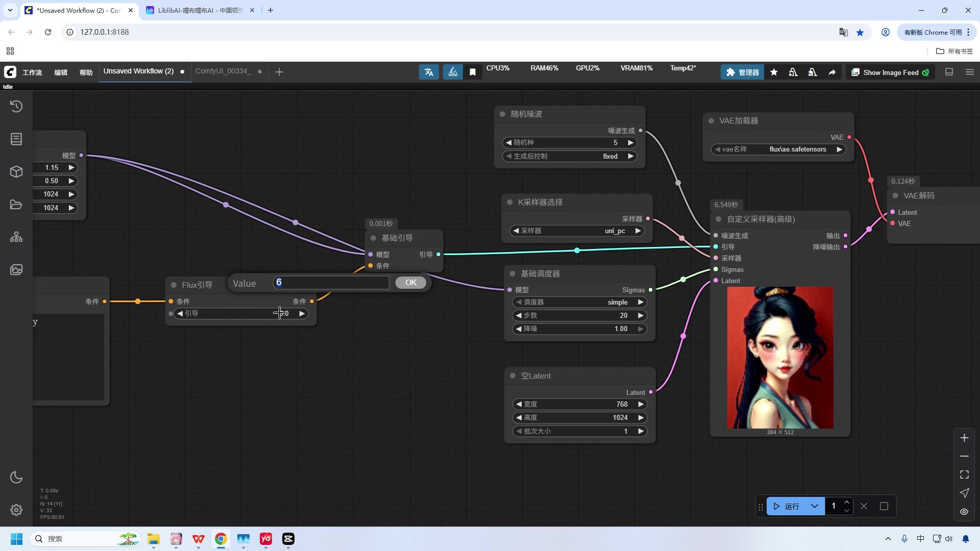980x551 pixels.
Task: Click the 降噪 1.00 slider field
Action: tap(580, 329)
